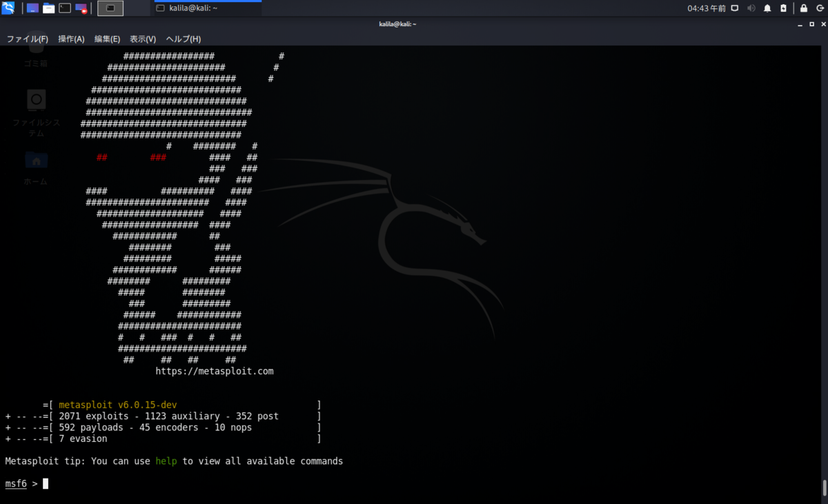The width and height of the screenshot is (828, 504).
Task: Select the highlighted workspace switcher box
Action: (x=110, y=8)
